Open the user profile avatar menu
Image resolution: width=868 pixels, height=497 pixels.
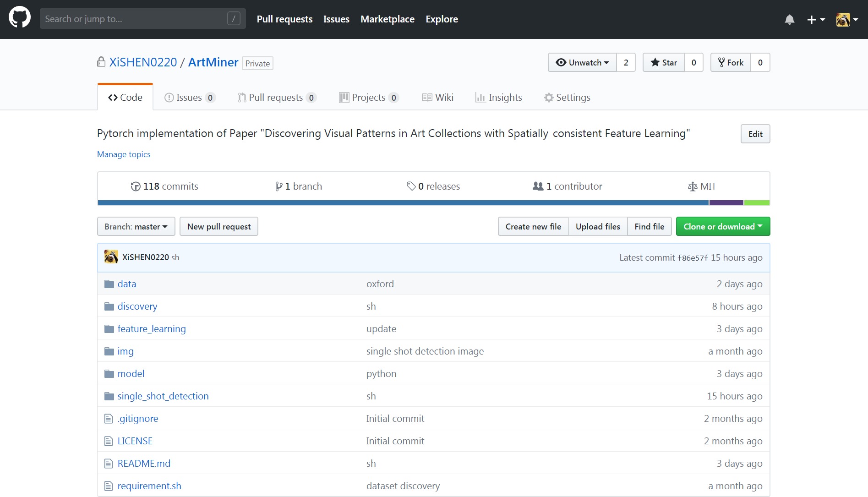846,19
